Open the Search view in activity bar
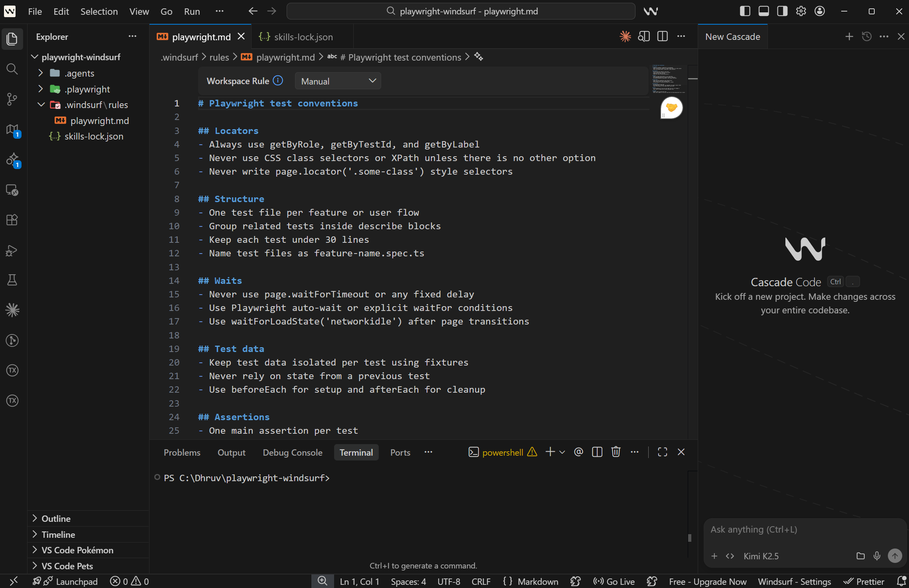909x588 pixels. (x=12, y=69)
